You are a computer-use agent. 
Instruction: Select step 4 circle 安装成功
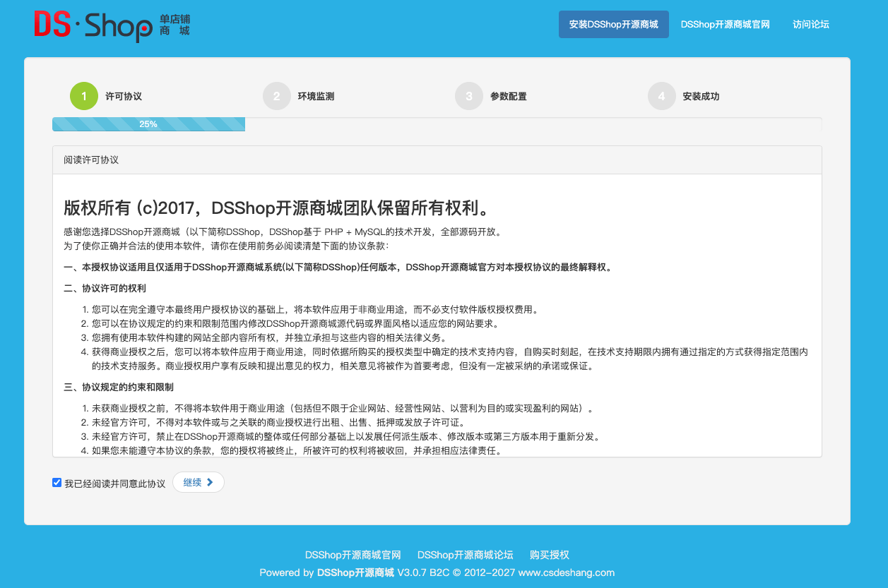(x=661, y=96)
